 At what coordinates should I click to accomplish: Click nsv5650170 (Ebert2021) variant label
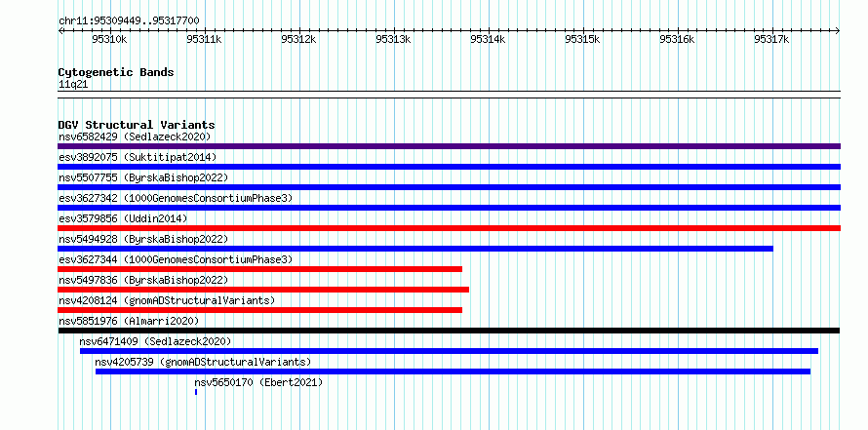258,382
